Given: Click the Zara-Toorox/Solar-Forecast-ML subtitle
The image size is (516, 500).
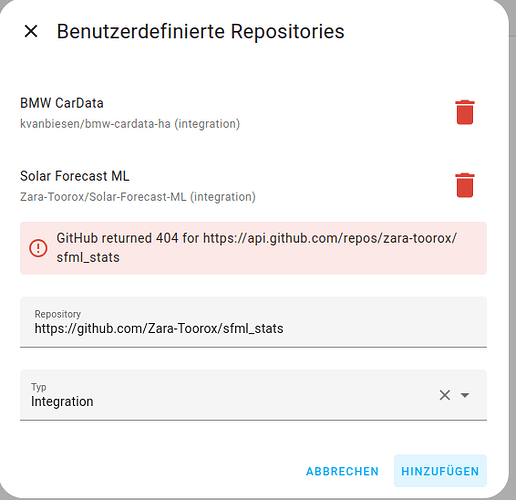Looking at the screenshot, I should (x=138, y=197).
